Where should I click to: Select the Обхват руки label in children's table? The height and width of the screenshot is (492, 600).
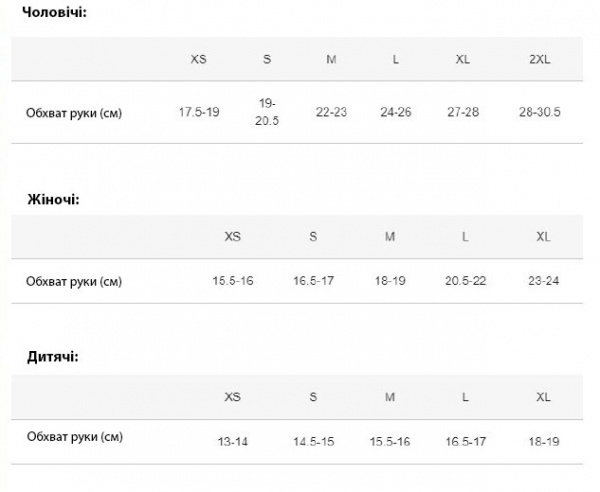click(74, 438)
